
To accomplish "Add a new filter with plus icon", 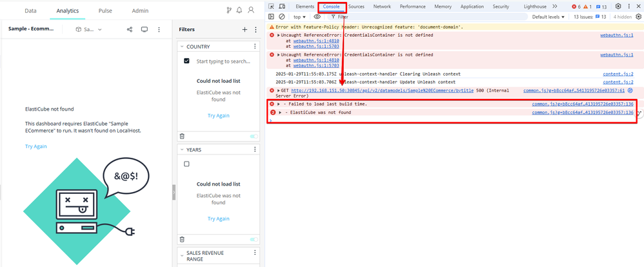I will (x=245, y=29).
